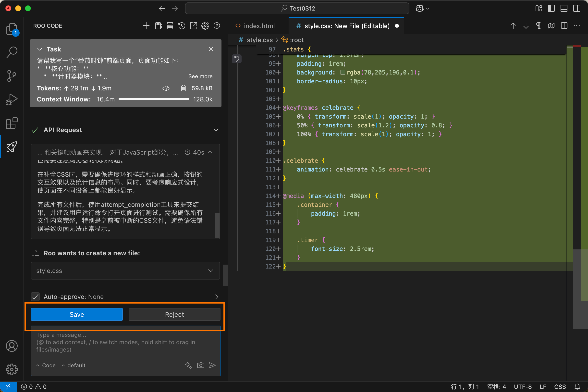Switch to the index.html tab

[259, 26]
